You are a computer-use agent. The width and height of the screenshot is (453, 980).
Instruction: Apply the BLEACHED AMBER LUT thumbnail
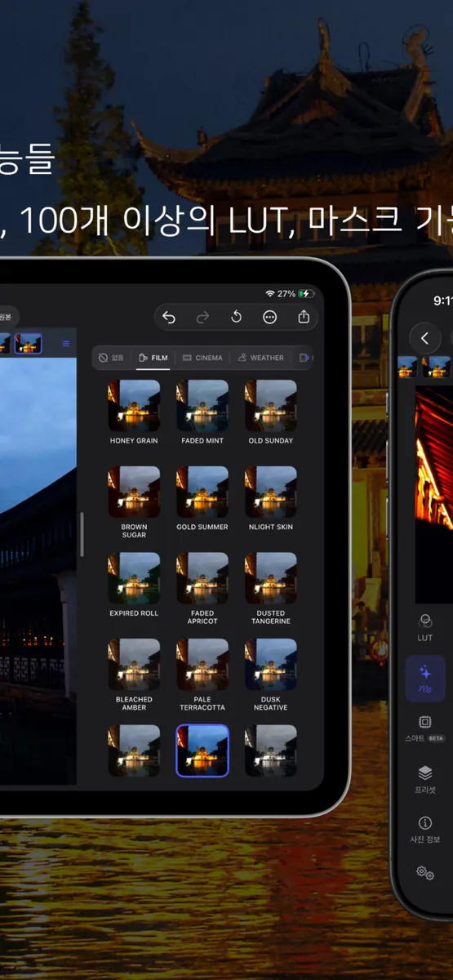point(134,665)
